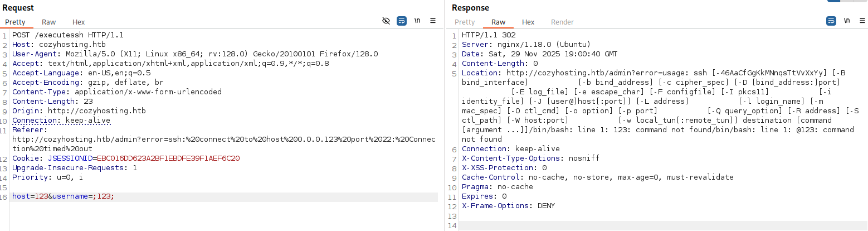This screenshot has height=231, width=868.
Task: Toggle the \n non-printable characters button in Request
Action: click(x=417, y=21)
